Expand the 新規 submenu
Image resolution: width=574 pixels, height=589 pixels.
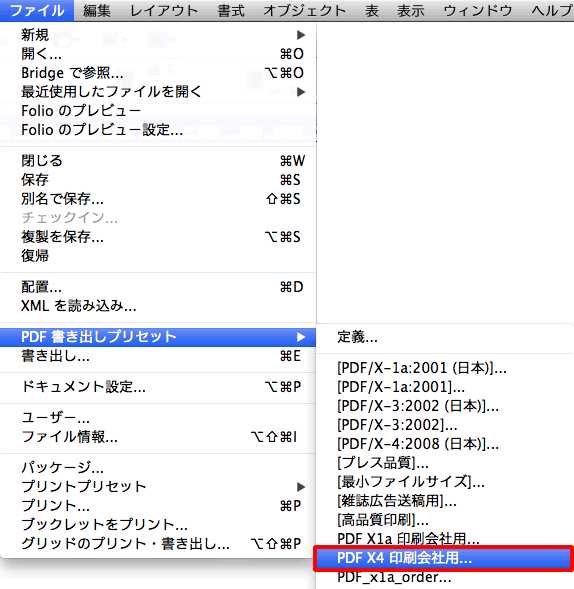coord(158,35)
